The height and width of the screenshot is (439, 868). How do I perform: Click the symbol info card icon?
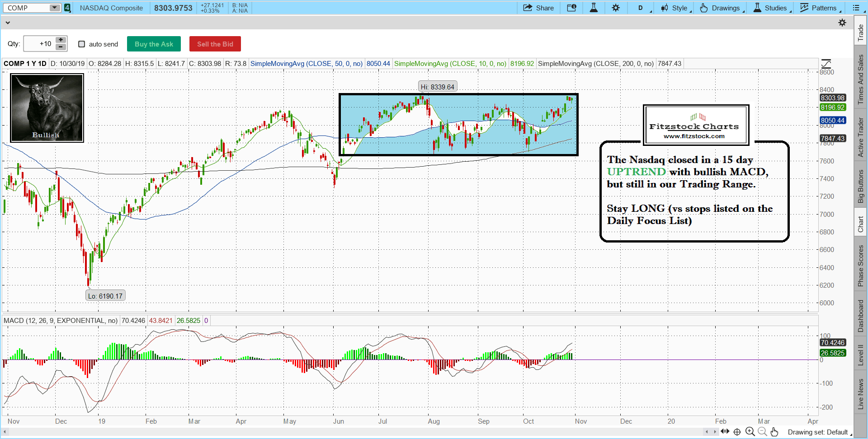pyautogui.click(x=571, y=8)
